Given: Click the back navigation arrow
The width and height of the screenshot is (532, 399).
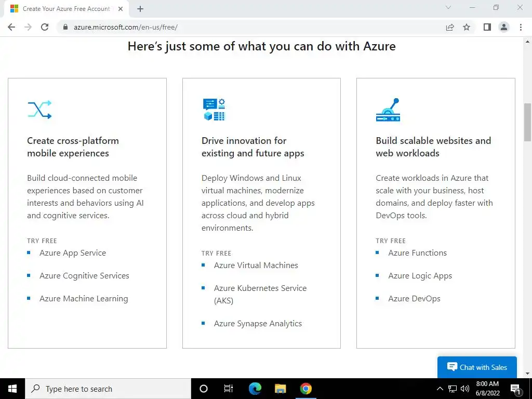Looking at the screenshot, I should (x=11, y=27).
